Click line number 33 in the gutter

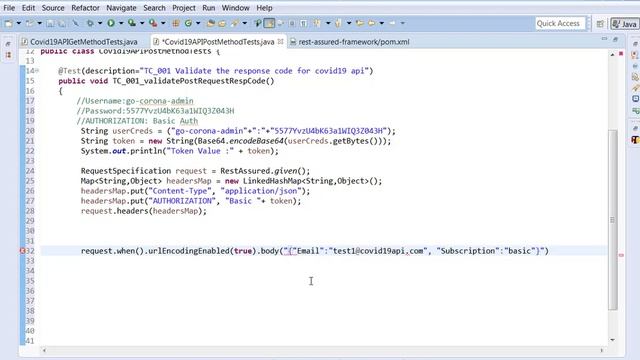point(30,261)
